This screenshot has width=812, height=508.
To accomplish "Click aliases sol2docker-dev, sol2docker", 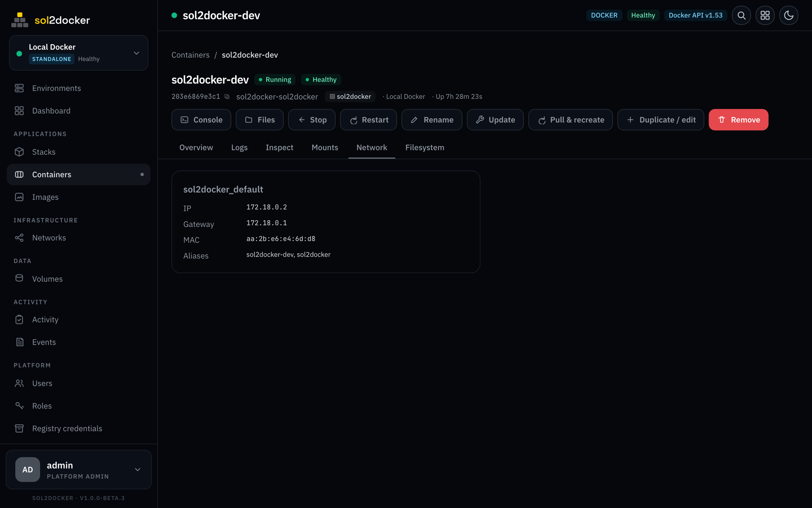I will (288, 254).
